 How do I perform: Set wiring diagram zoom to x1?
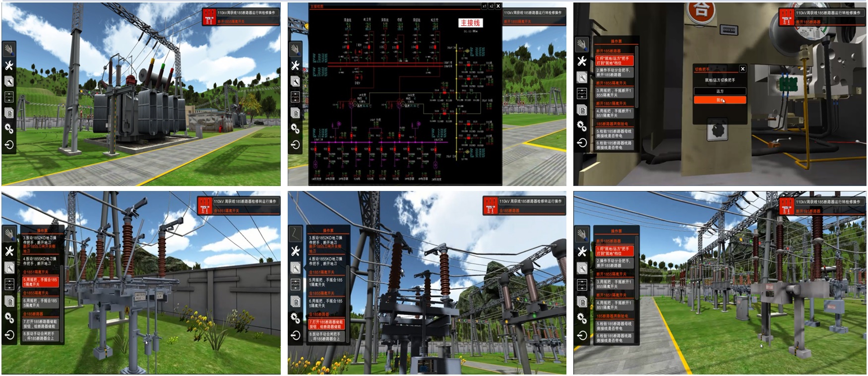point(484,6)
